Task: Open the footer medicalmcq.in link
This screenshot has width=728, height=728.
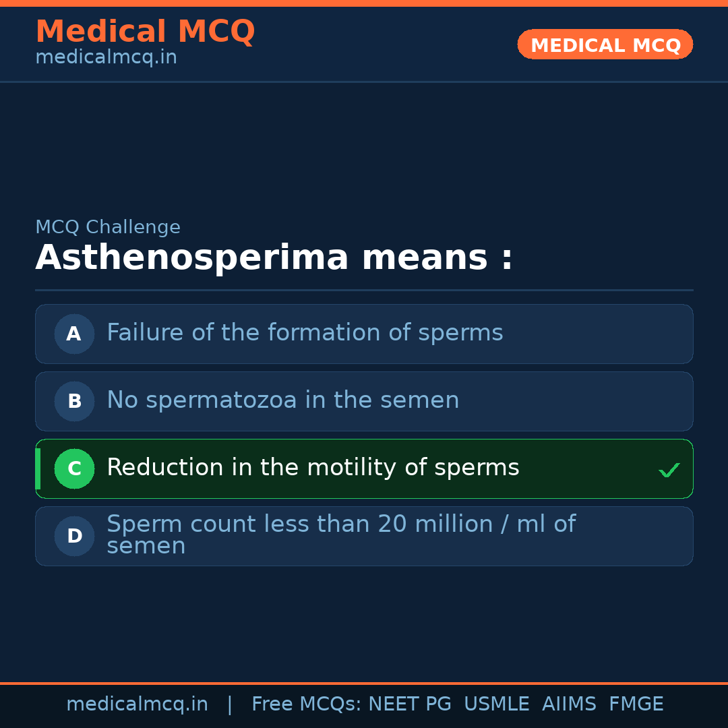Action: click(137, 704)
